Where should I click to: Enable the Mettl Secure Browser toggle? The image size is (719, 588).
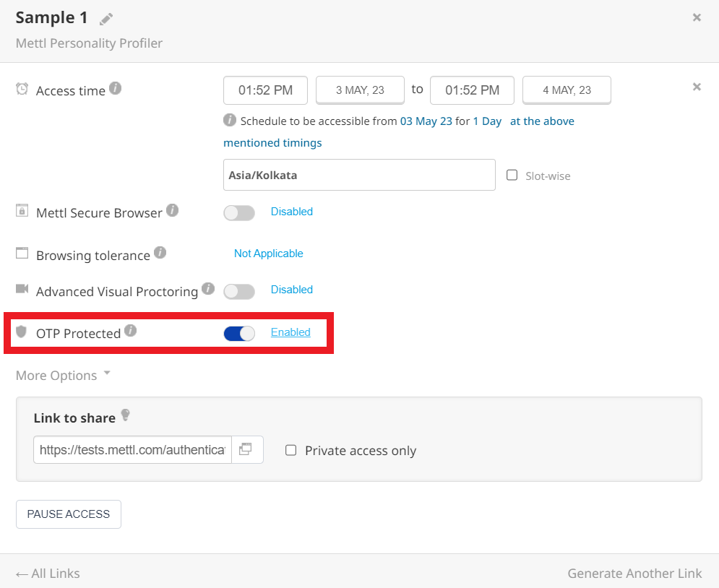[x=239, y=213]
